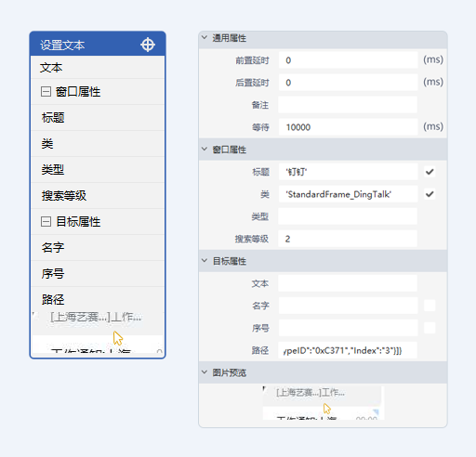Collapse the 通用属性 section chevron

pos(205,37)
